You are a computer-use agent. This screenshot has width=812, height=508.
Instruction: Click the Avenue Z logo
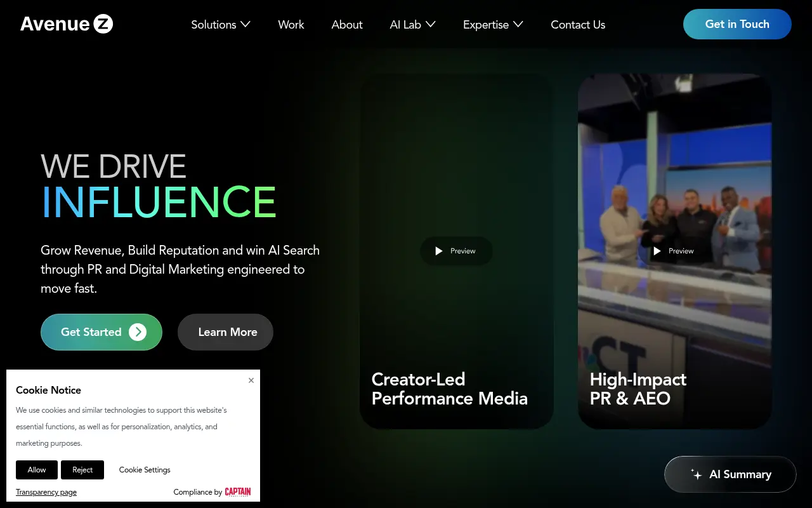coord(67,24)
